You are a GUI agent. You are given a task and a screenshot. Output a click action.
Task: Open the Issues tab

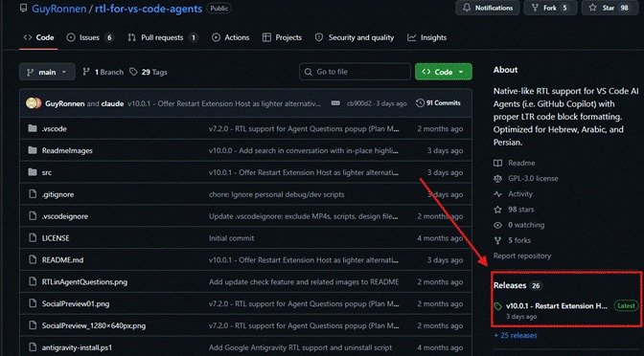tap(90, 37)
